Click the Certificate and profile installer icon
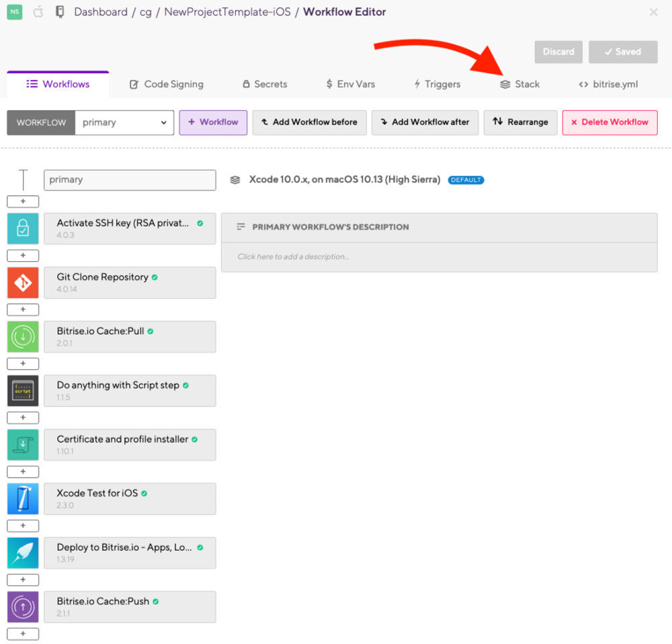 [23, 445]
